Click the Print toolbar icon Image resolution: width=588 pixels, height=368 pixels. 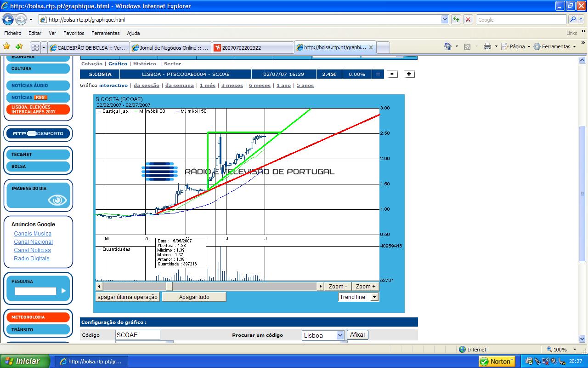487,46
